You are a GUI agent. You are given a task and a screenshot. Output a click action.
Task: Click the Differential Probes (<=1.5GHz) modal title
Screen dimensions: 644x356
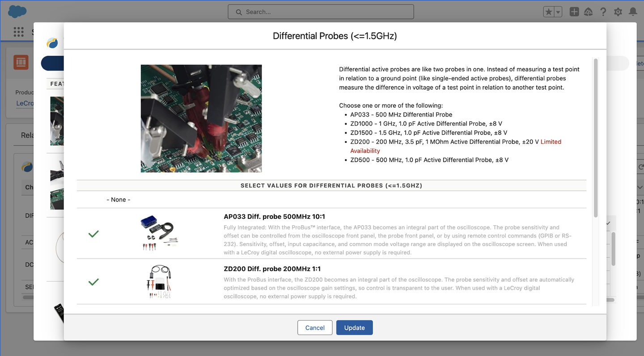(x=335, y=36)
